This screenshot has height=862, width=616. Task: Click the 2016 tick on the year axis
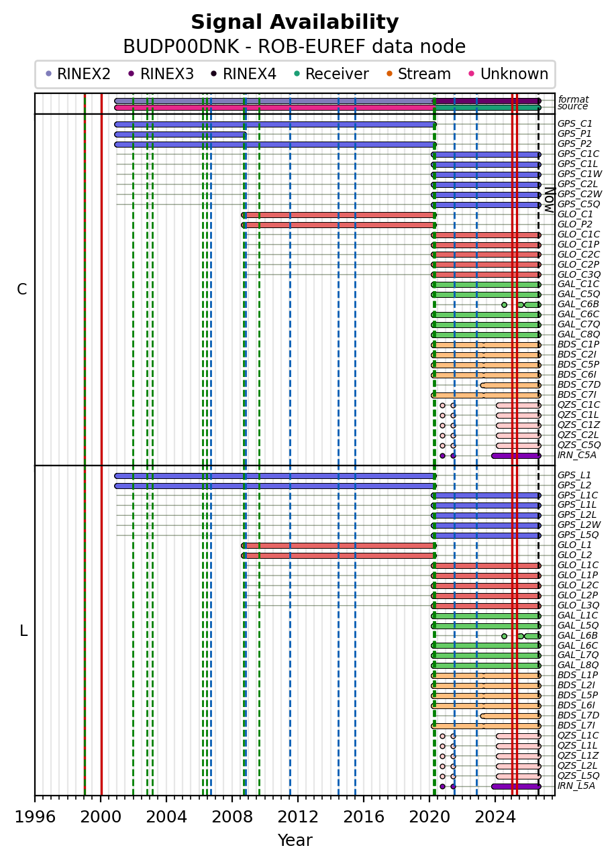pos(364,817)
